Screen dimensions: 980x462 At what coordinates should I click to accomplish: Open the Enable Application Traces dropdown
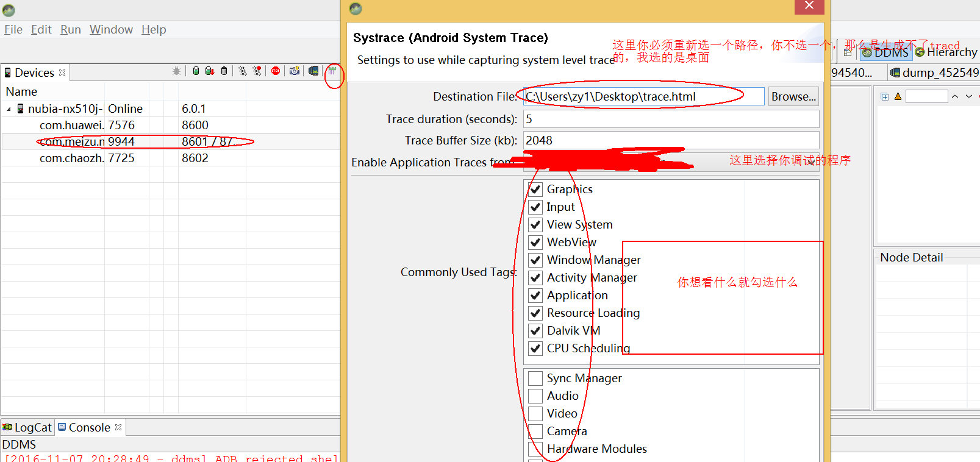coord(670,162)
